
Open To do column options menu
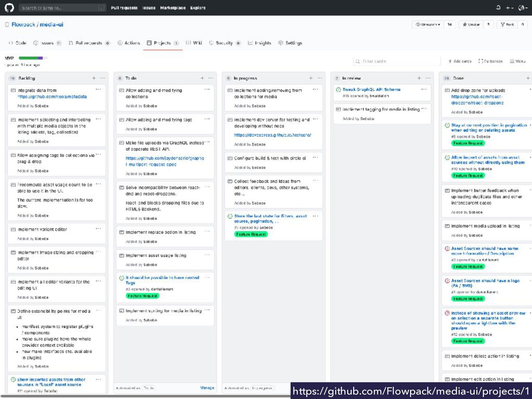coord(211,78)
